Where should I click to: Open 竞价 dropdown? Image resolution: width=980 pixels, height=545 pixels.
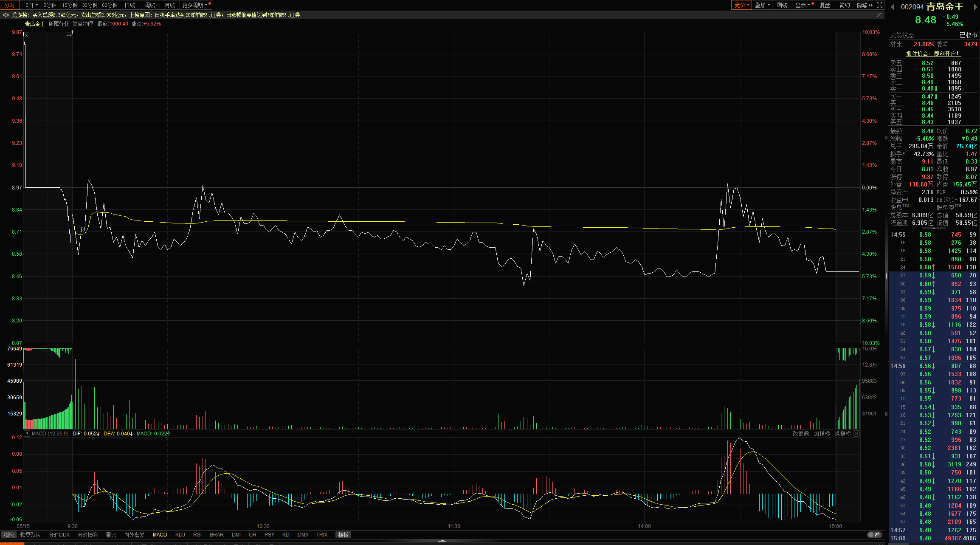[741, 5]
